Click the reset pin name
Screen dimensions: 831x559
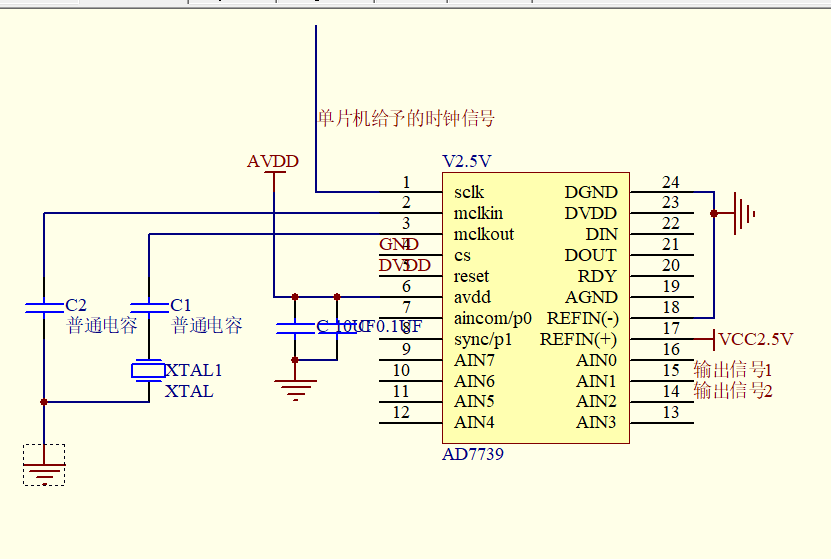click(x=471, y=276)
